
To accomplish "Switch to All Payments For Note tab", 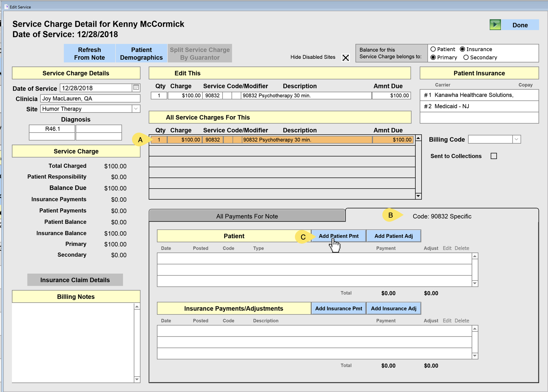I will 247,216.
